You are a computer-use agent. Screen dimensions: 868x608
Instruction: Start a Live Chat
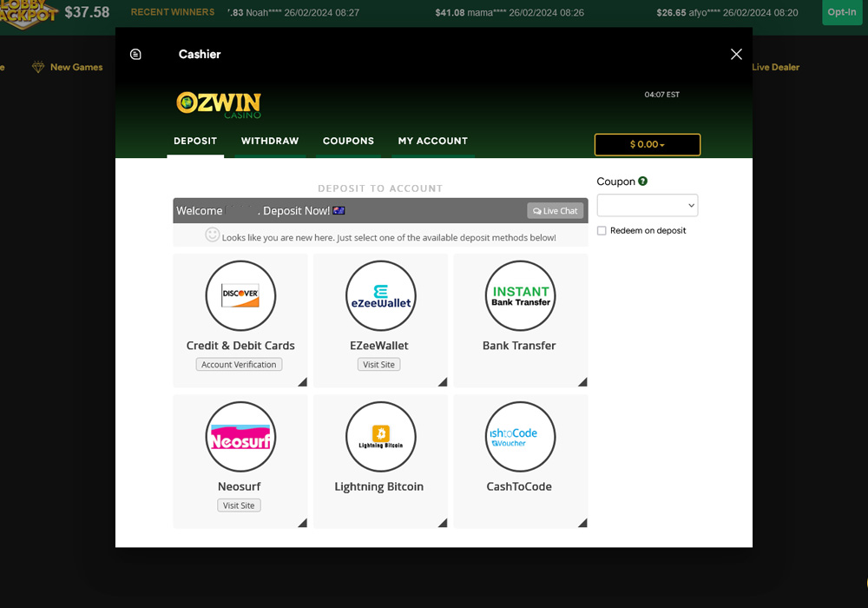pyautogui.click(x=556, y=211)
